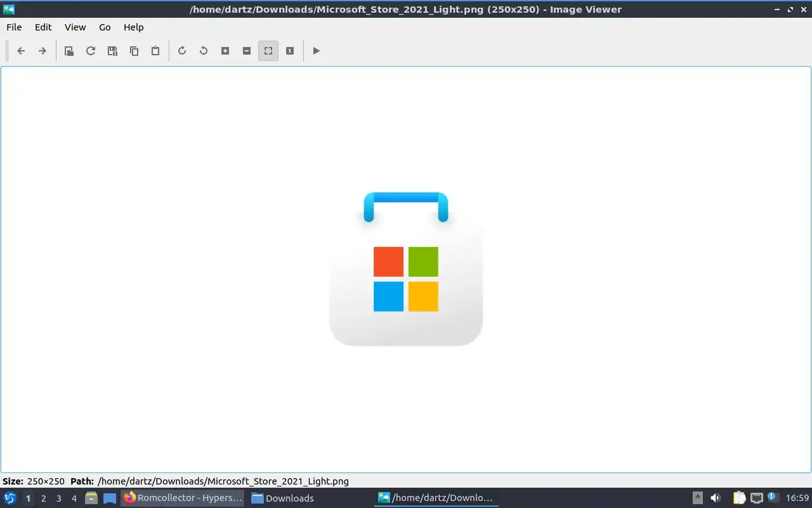This screenshot has height=508, width=812.
Task: Click the update notifier tray icon
Action: [x=773, y=497]
